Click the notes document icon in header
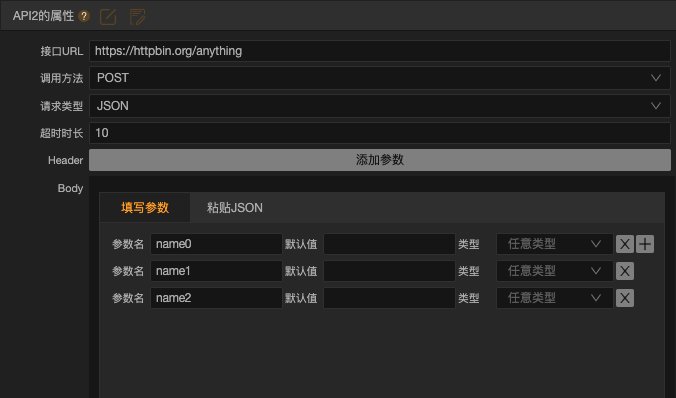 [x=137, y=17]
